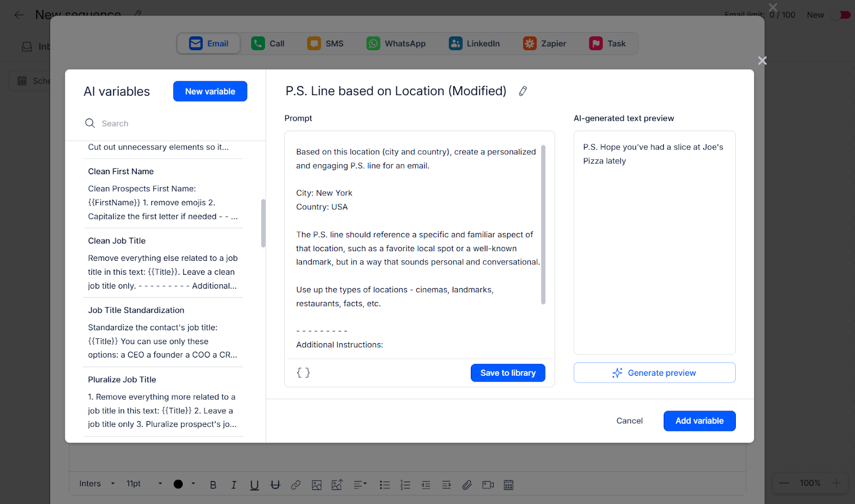
Task: Toggle italic formatting
Action: click(234, 485)
